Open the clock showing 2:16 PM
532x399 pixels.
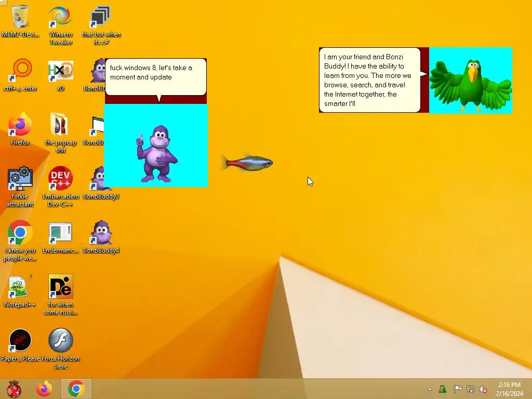509,389
